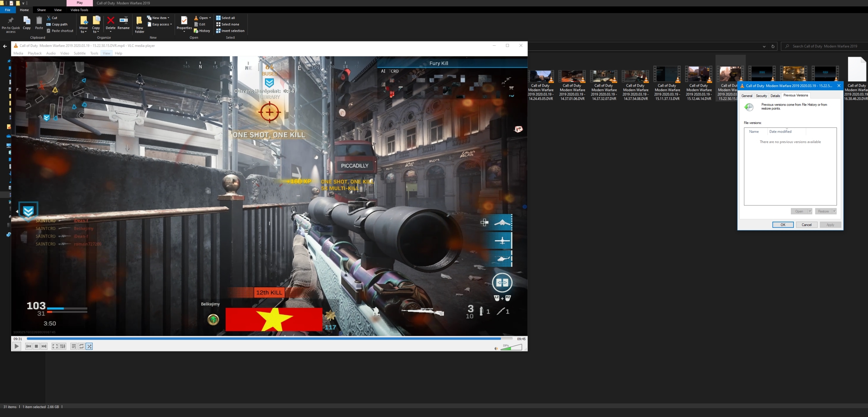Click OK in properties dialog

(x=783, y=225)
